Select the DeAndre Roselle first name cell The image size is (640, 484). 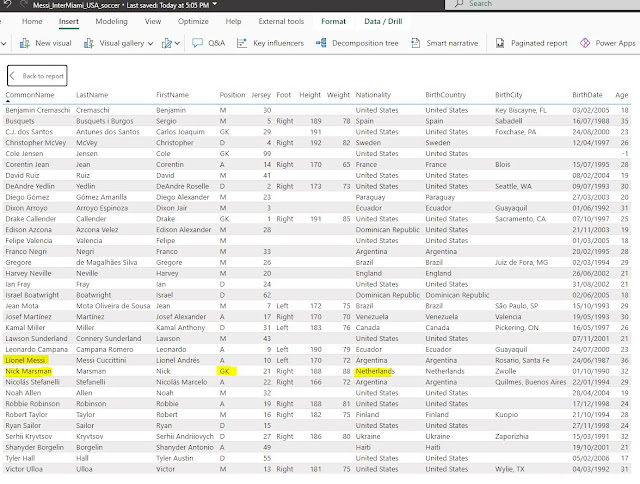(x=182, y=186)
